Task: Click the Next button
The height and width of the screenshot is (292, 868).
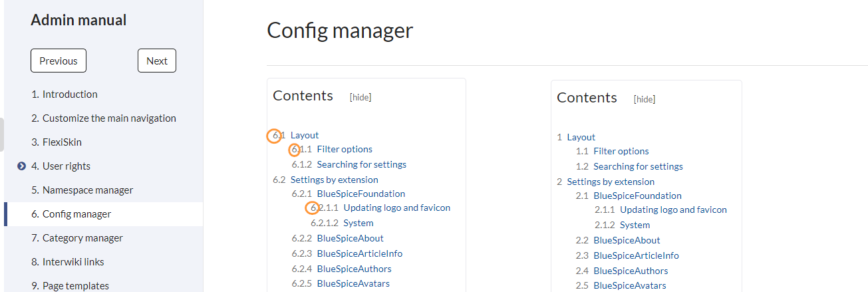Action: coord(157,61)
